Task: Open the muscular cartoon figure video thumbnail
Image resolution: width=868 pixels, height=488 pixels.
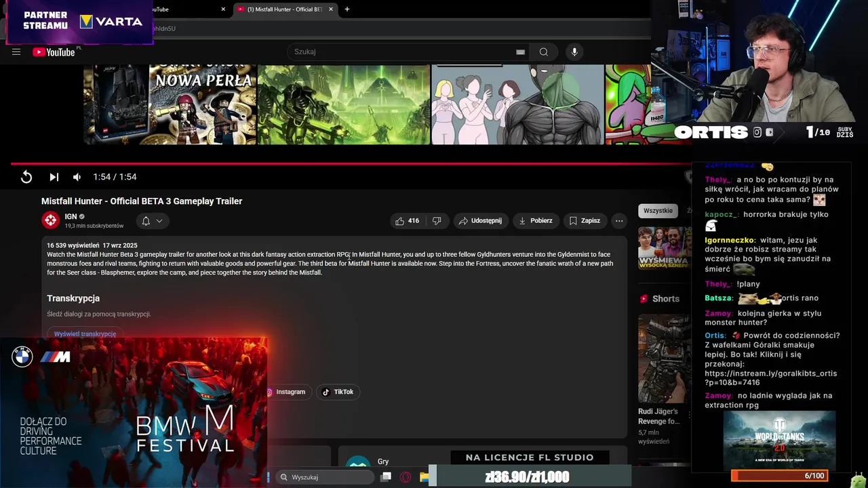Action: [517, 104]
